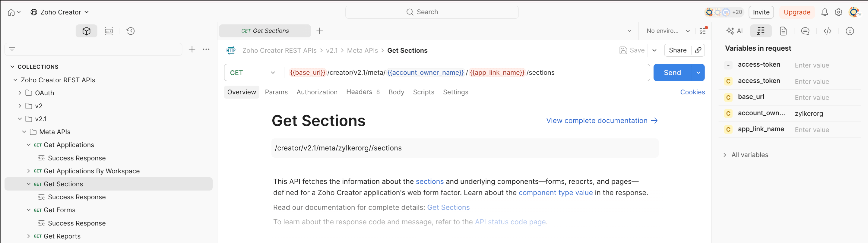Click the notifications bell icon
The width and height of the screenshot is (868, 243).
(x=824, y=12)
